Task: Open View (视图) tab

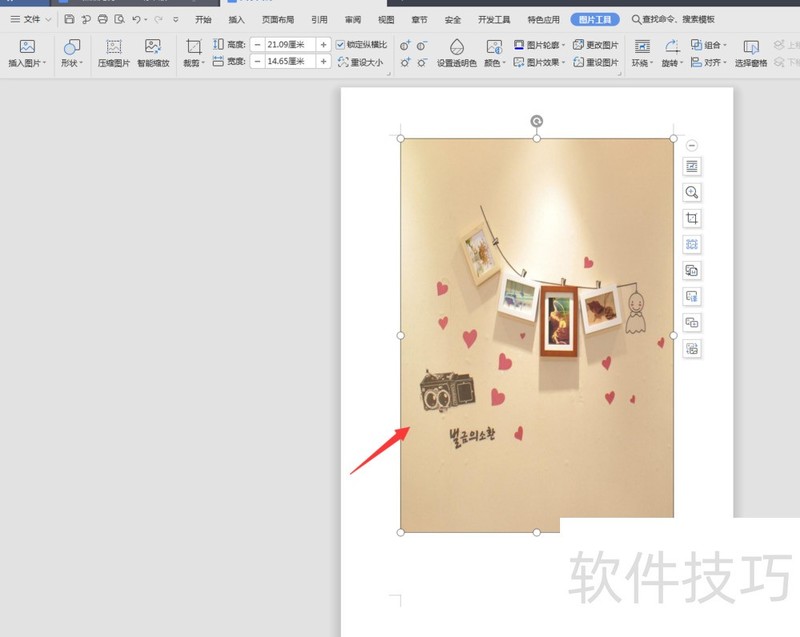Action: point(386,19)
